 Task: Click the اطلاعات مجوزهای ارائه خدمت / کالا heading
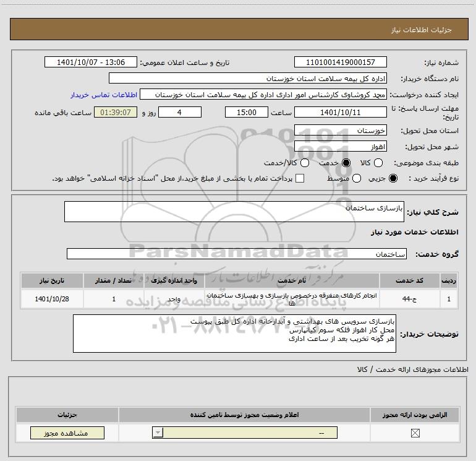click(412, 369)
